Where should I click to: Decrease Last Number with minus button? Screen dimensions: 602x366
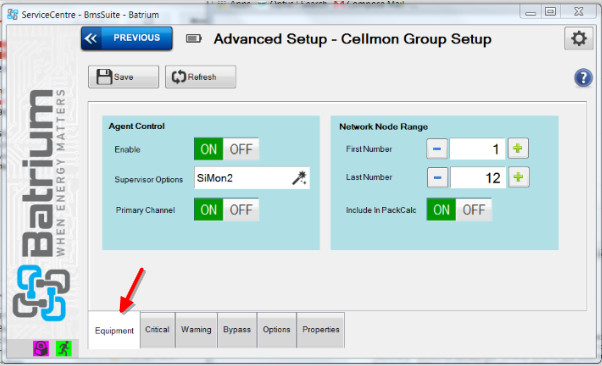[437, 177]
